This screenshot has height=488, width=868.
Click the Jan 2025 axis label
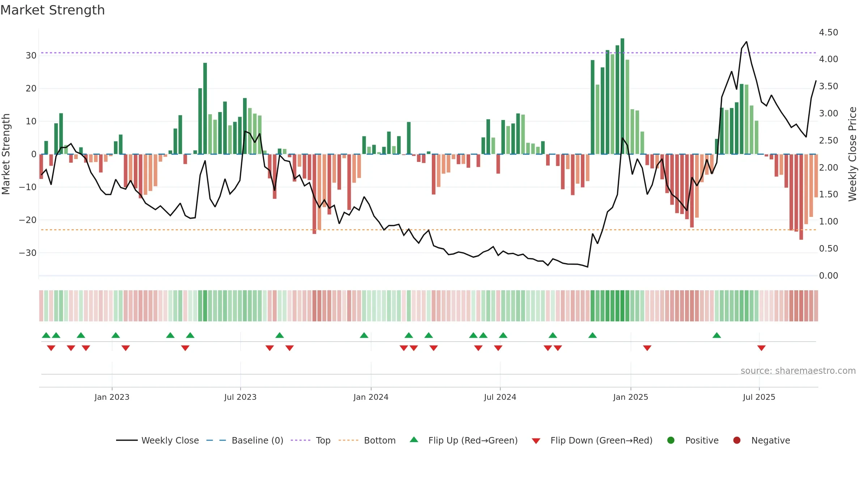tap(630, 397)
